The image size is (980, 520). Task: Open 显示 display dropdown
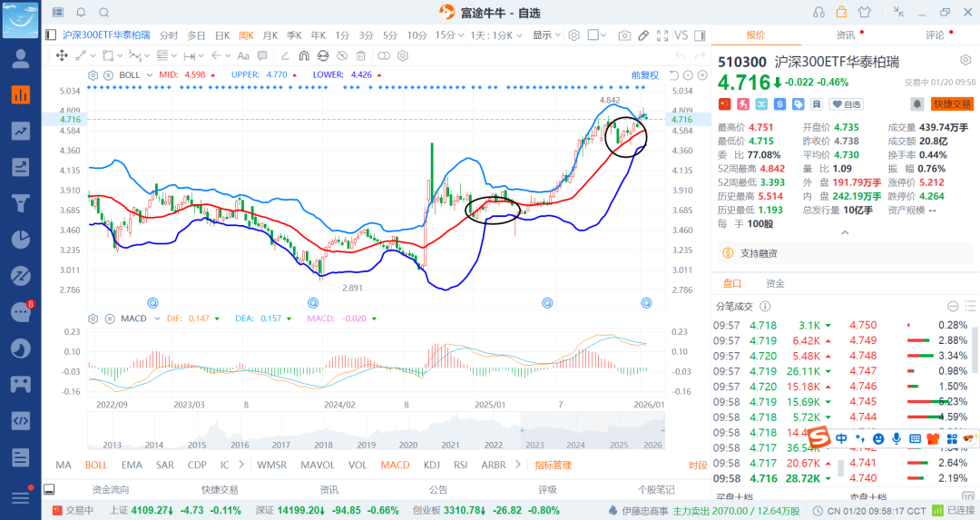546,35
